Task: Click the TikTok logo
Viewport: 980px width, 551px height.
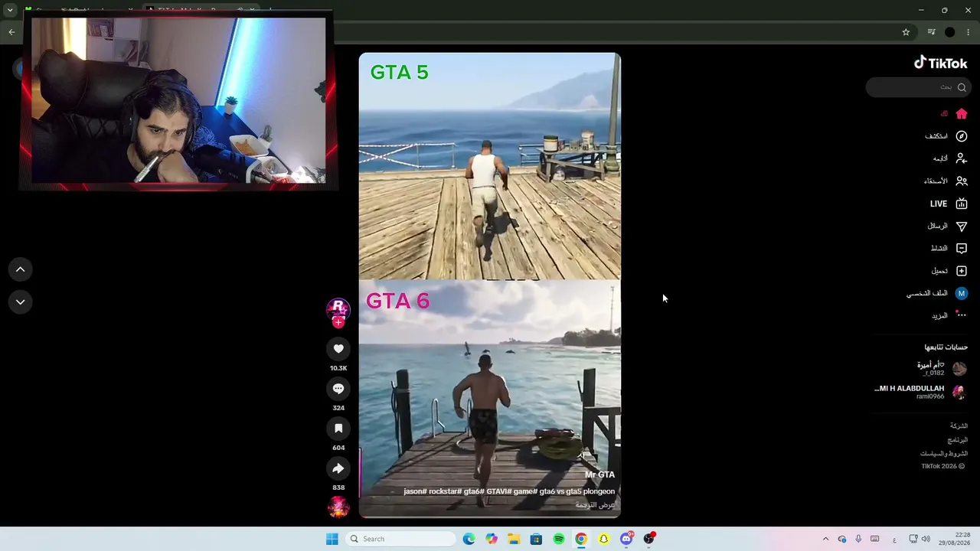Action: tap(941, 64)
